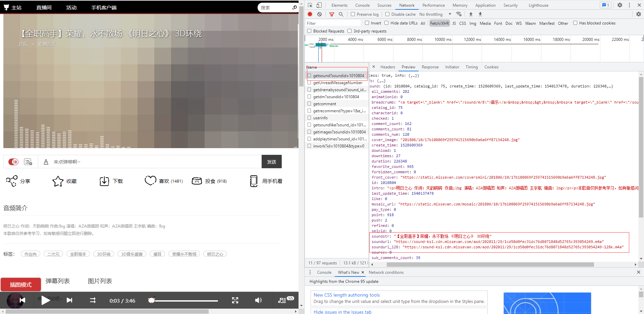Open DevTools more options menu
This screenshot has width=644, height=314.
coord(630,5)
